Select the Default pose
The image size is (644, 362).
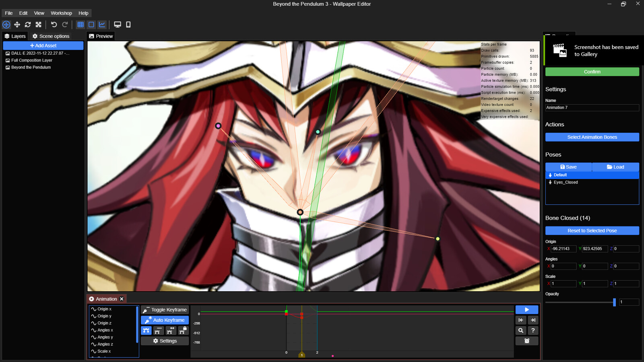pos(592,175)
